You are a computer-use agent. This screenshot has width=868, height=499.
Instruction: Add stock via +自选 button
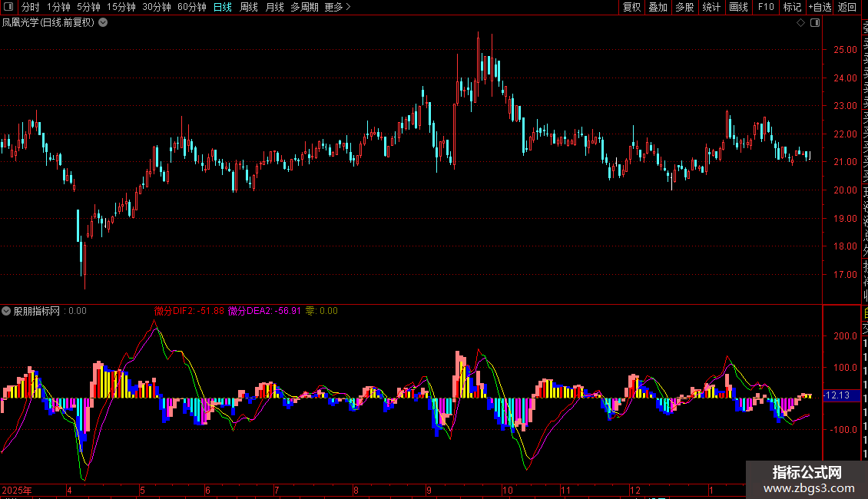coord(819,8)
